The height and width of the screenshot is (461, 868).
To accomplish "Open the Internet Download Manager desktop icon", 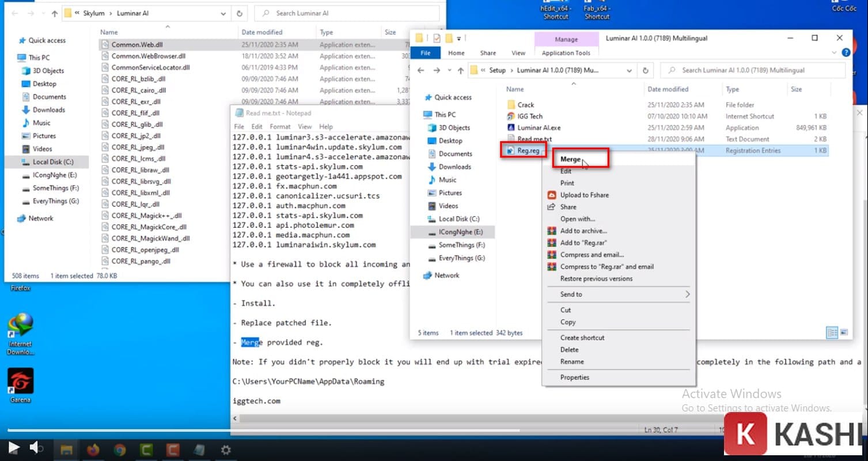I will click(x=20, y=334).
